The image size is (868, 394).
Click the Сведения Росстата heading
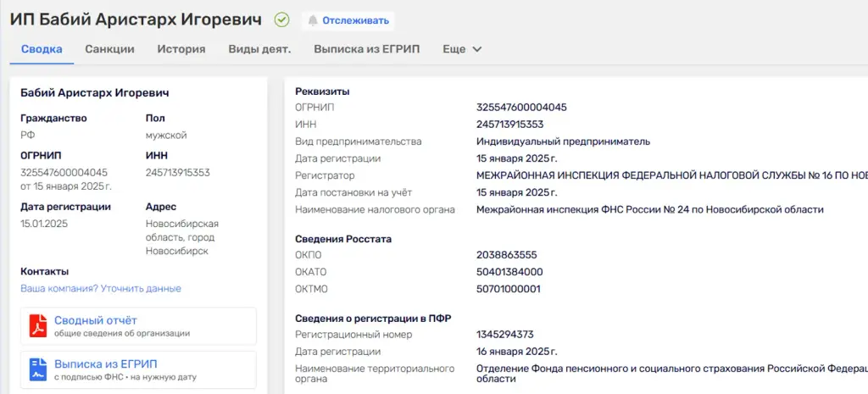343,239
